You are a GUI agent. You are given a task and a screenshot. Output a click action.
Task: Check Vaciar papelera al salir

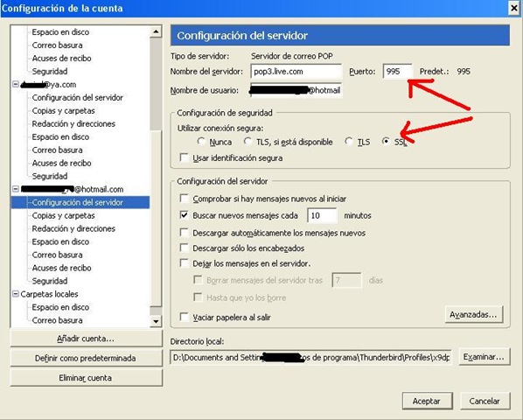click(185, 317)
